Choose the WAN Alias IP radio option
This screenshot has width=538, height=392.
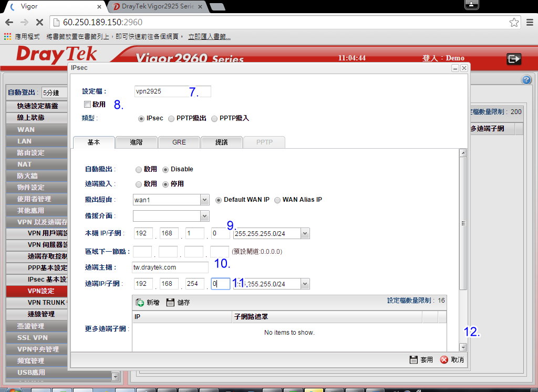[x=277, y=200]
